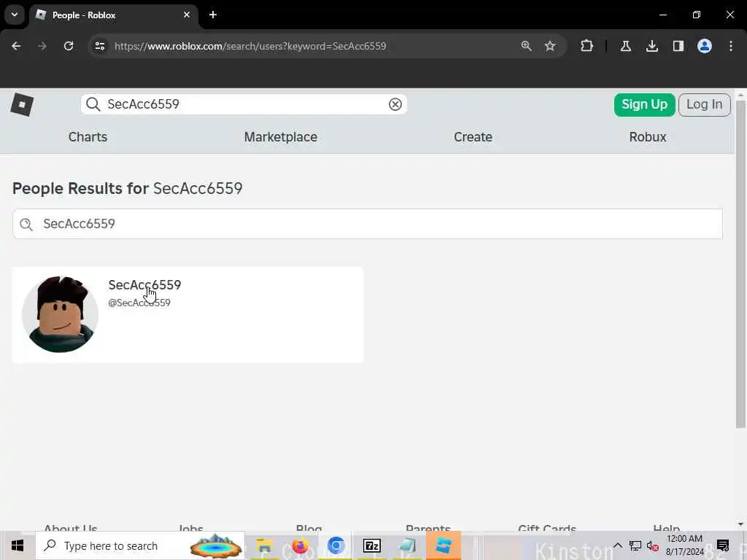Viewport: 747px width, 560px height.
Task: Click the Roblox logo home icon
Action: [x=22, y=104]
